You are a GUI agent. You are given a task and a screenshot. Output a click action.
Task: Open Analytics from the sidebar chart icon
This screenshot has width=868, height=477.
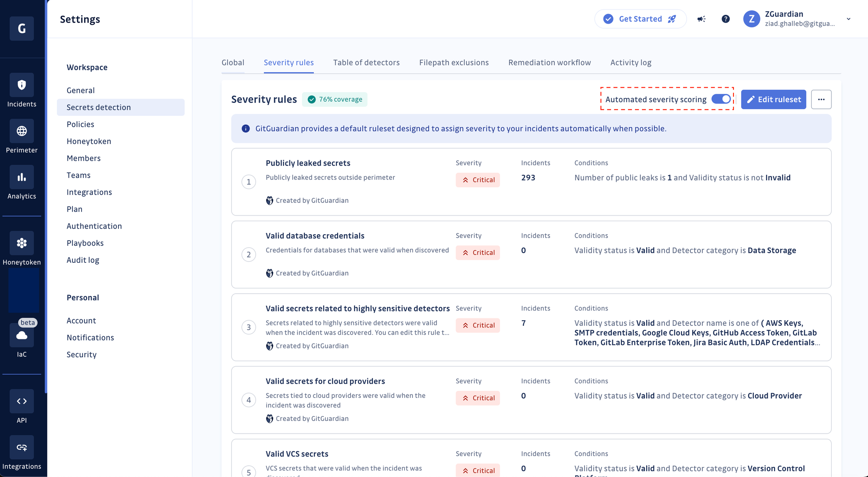[22, 177]
